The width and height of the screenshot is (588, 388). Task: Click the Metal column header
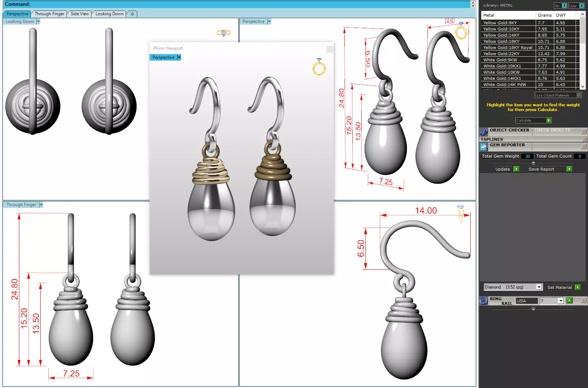pos(508,15)
